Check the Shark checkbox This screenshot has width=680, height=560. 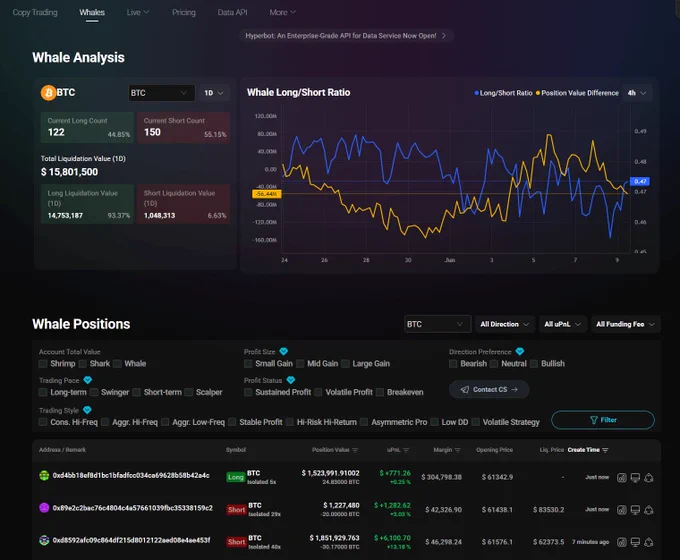pyautogui.click(x=83, y=364)
